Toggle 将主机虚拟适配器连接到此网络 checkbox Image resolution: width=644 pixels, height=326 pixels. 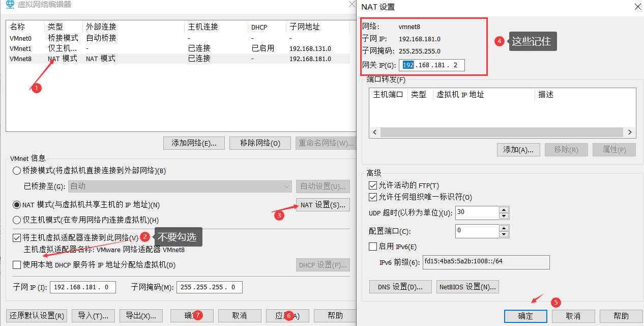[17, 238]
